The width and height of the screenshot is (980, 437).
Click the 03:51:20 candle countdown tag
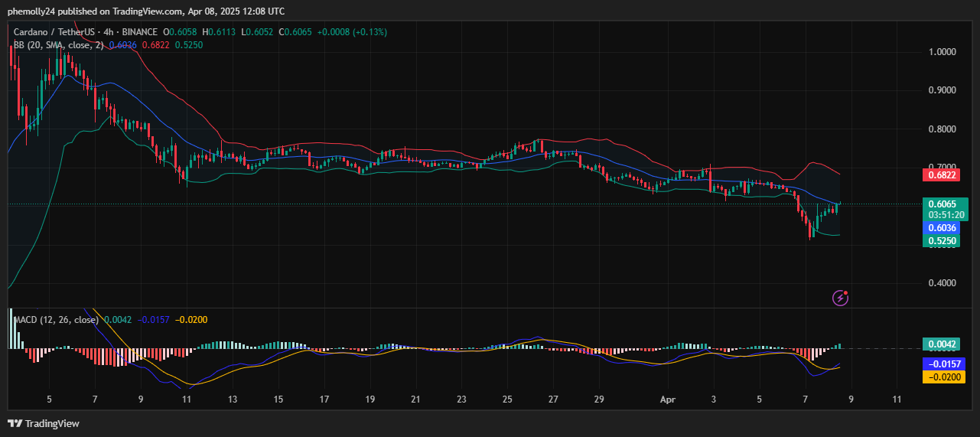click(943, 215)
